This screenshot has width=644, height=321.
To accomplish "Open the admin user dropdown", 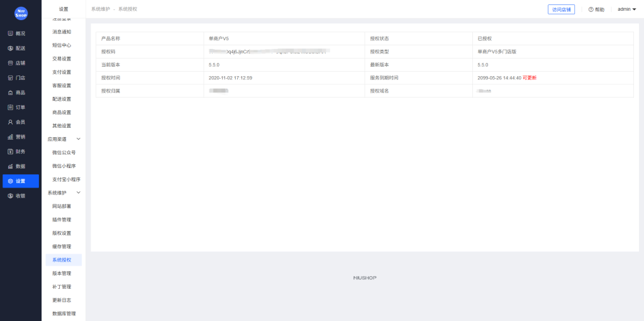I will (x=627, y=9).
